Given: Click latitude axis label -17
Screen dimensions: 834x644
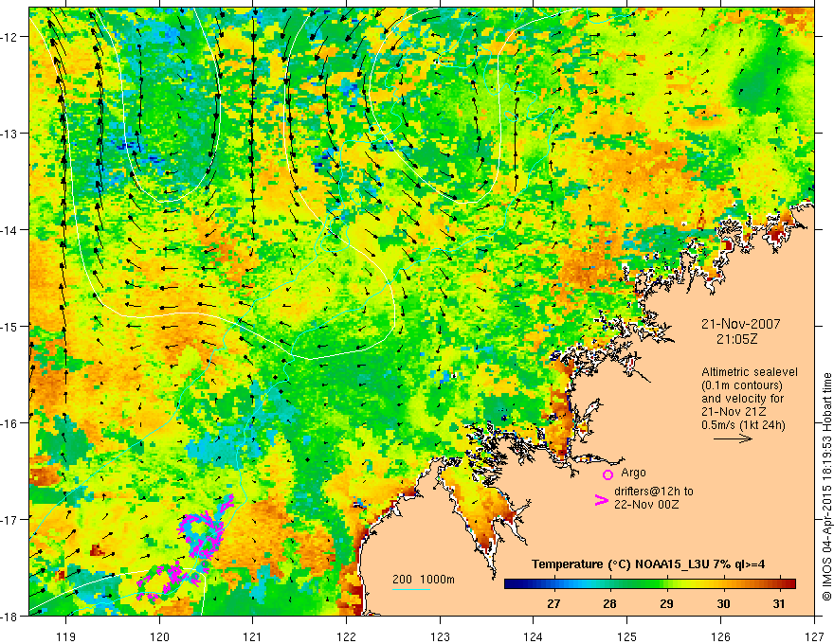Looking at the screenshot, I should [x=10, y=519].
